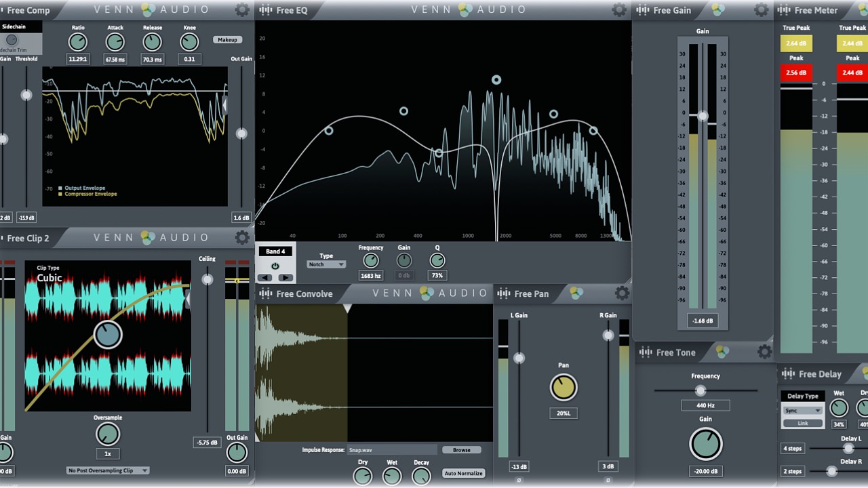Collapse Free Comp graph side arrow
This screenshot has height=488, width=868.
225,104
